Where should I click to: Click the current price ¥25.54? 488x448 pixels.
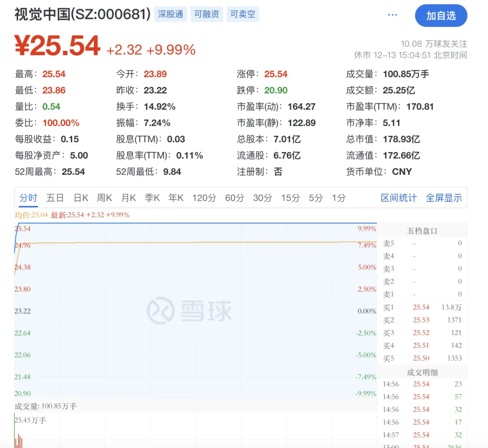(x=57, y=46)
